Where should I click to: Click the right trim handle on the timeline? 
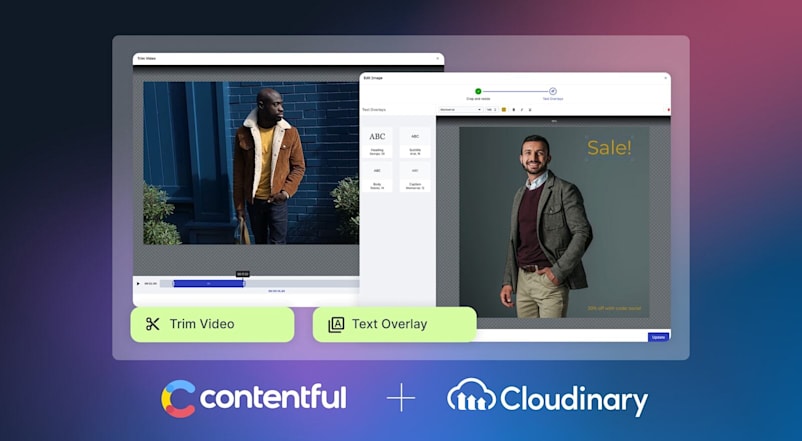pos(244,283)
